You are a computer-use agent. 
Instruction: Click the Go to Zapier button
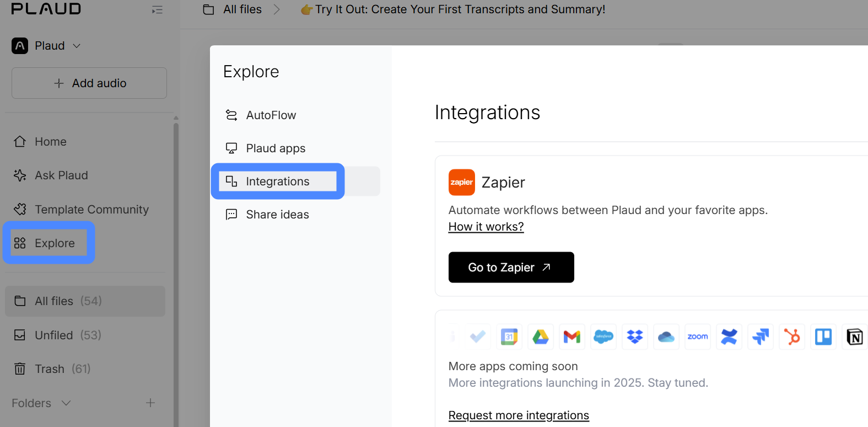click(x=511, y=268)
